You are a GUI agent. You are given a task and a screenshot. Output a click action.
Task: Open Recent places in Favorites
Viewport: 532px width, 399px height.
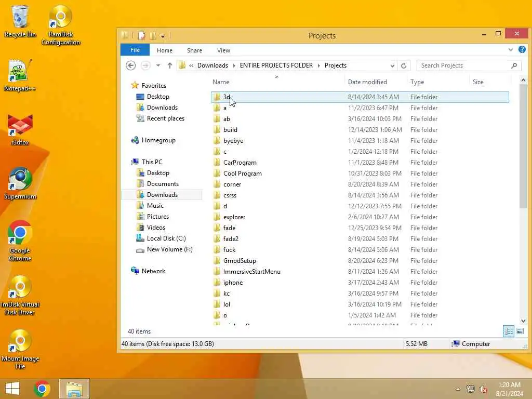point(161,118)
